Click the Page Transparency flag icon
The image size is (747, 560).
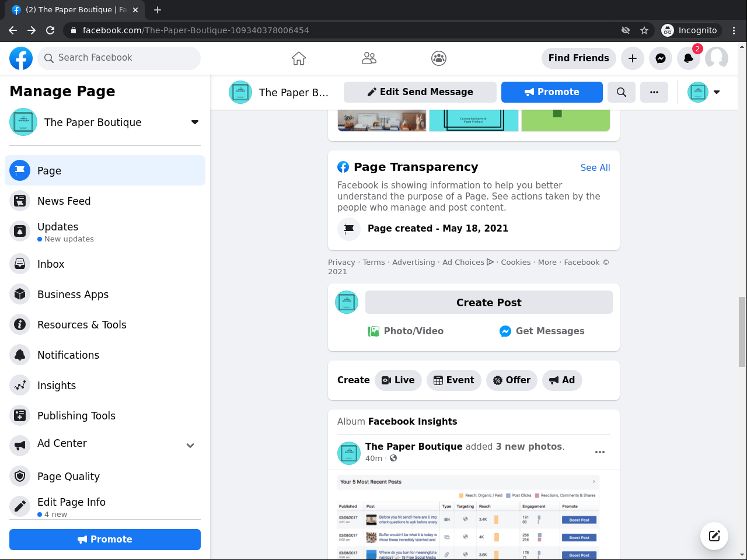coord(349,229)
